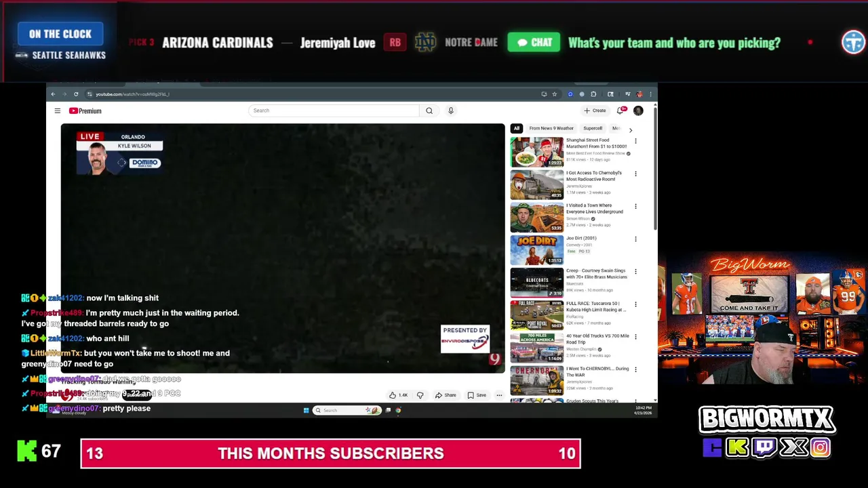The height and width of the screenshot is (488, 868).
Task: Open YouTube notifications bell
Action: (620, 110)
